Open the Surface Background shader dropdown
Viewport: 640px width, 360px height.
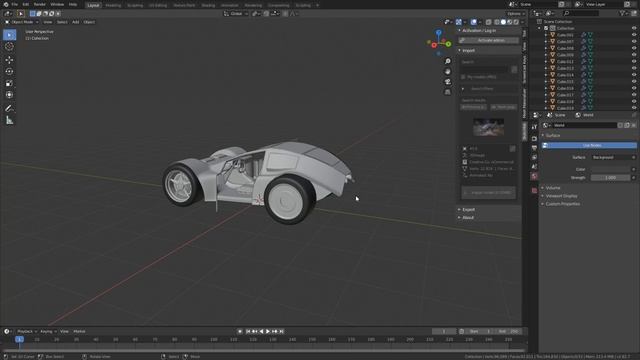611,157
